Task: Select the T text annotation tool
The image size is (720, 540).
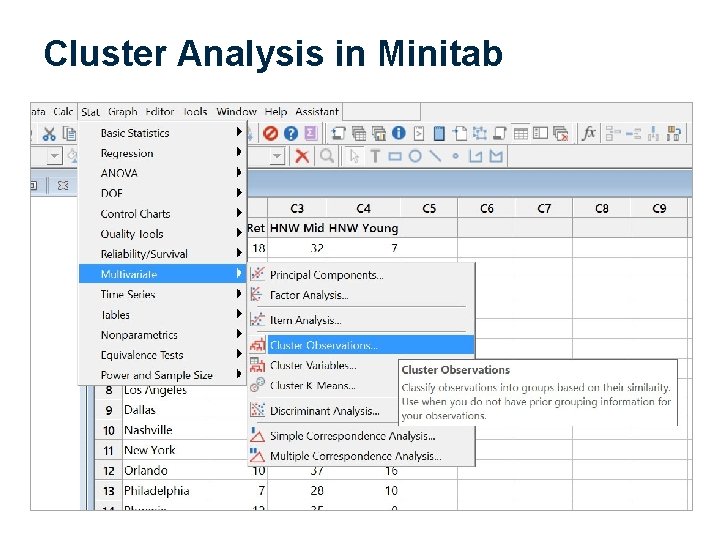Action: 375,156
